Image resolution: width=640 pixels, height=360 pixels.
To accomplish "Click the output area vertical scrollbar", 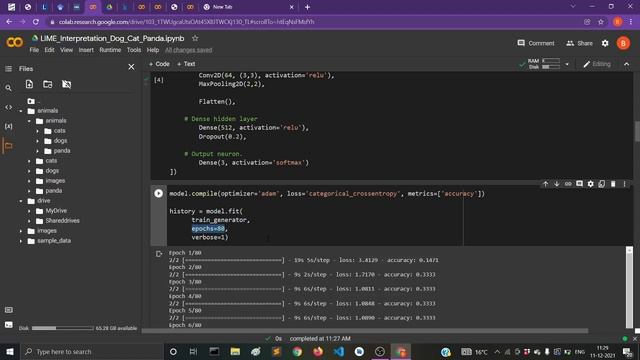I will (x=629, y=287).
